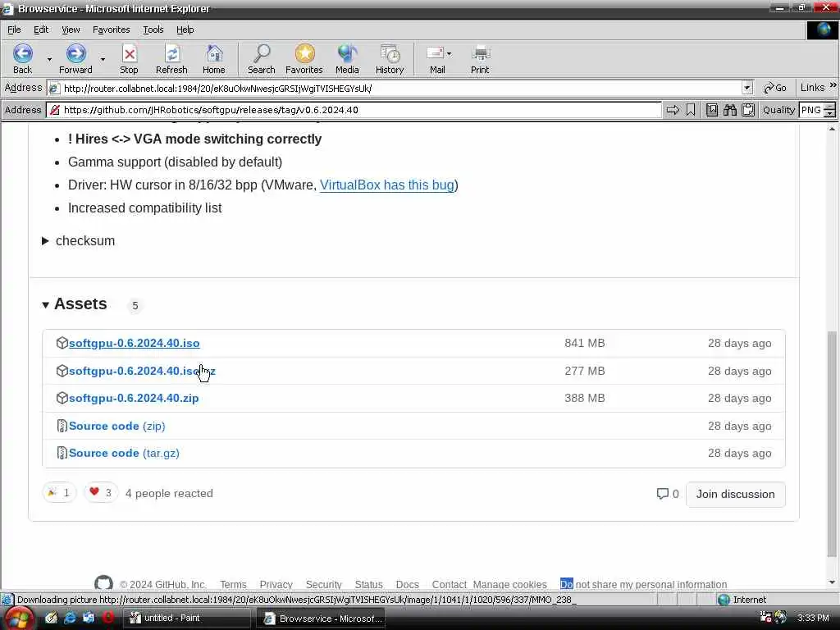Click the binoculars find icon
840x630 pixels.
point(729,111)
